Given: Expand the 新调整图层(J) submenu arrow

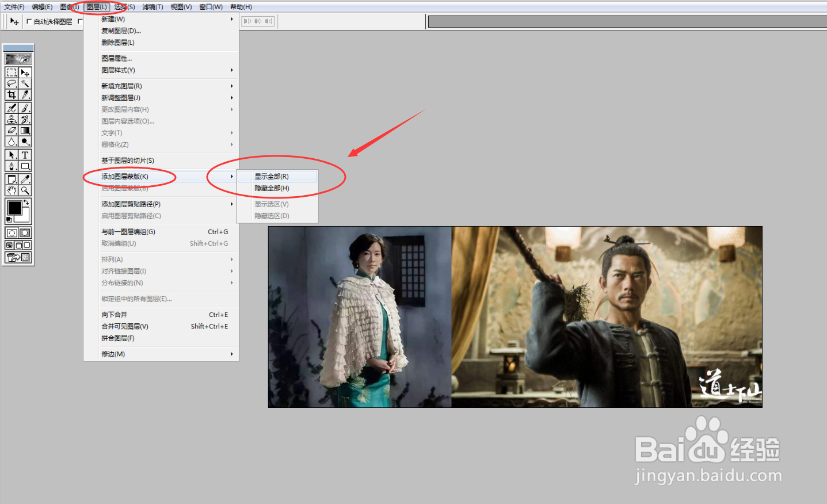Looking at the screenshot, I should [x=231, y=98].
